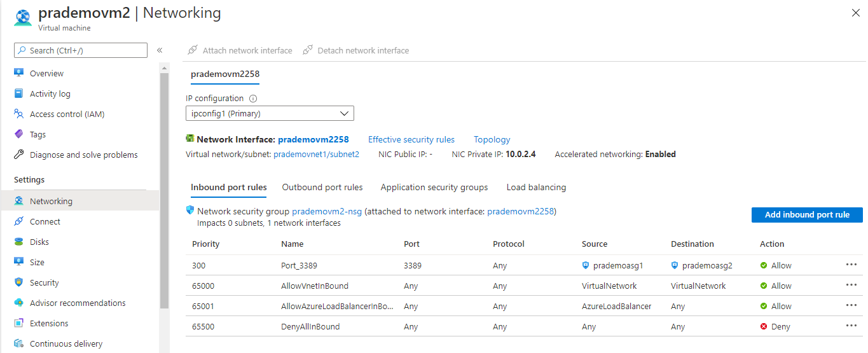
Task: Click the Diagnose and solve problems wrench icon
Action: click(x=18, y=155)
